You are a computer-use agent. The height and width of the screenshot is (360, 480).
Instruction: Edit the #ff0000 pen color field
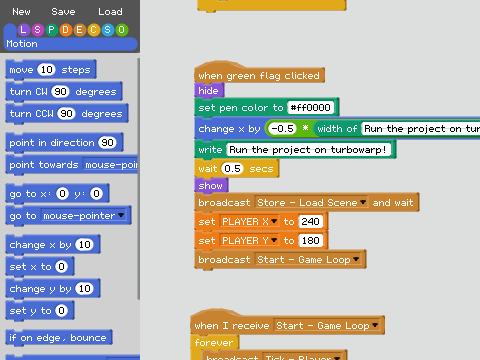(x=311, y=108)
